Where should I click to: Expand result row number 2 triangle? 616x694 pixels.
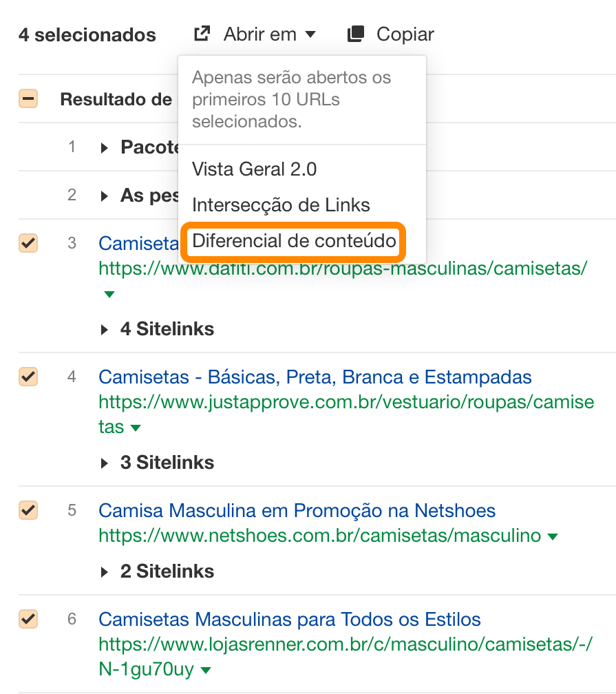pyautogui.click(x=105, y=196)
